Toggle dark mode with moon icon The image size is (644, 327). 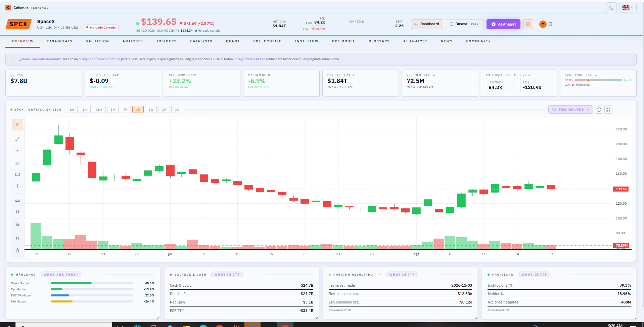coord(611,8)
